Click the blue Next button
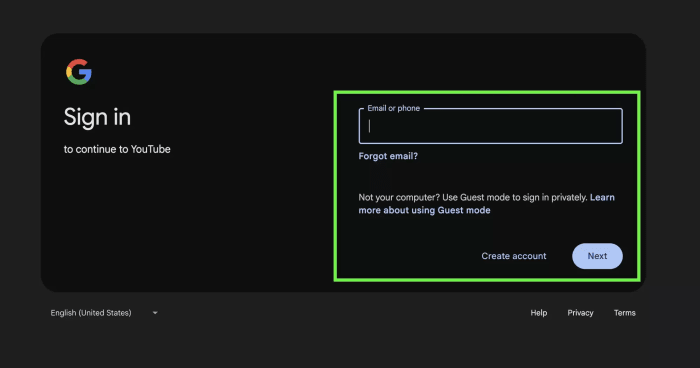The width and height of the screenshot is (700, 368). [x=597, y=256]
